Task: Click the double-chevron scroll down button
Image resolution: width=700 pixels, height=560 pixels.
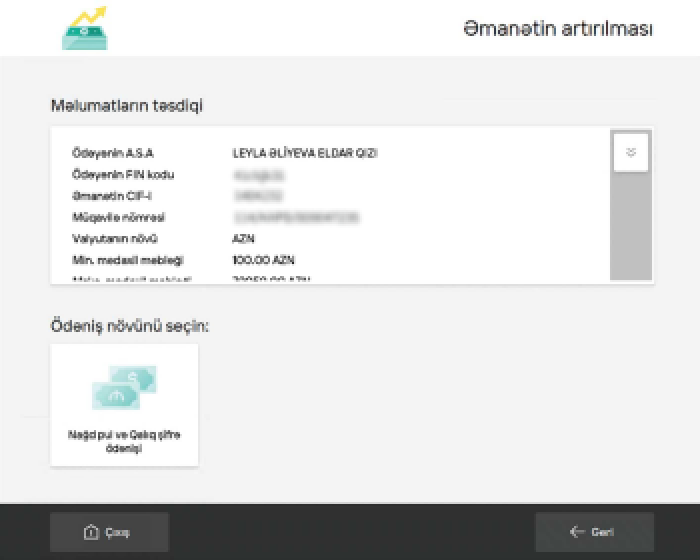Action: (x=631, y=152)
